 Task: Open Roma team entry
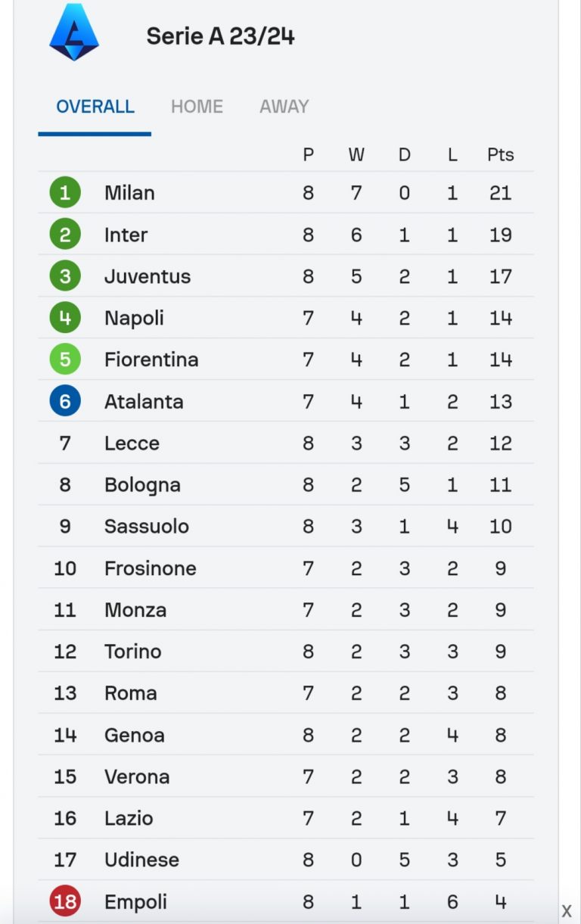(131, 693)
